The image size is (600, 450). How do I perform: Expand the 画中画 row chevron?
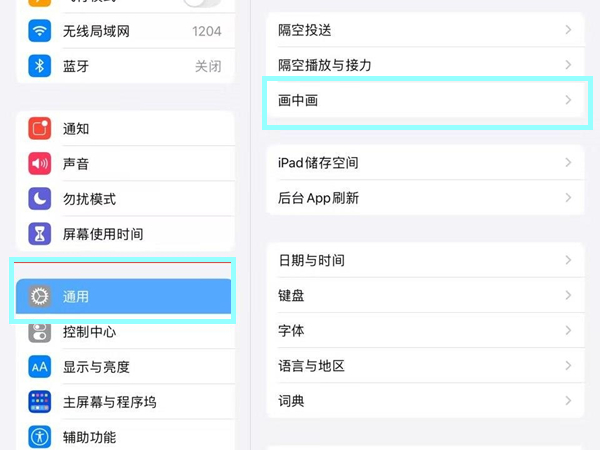point(568,101)
